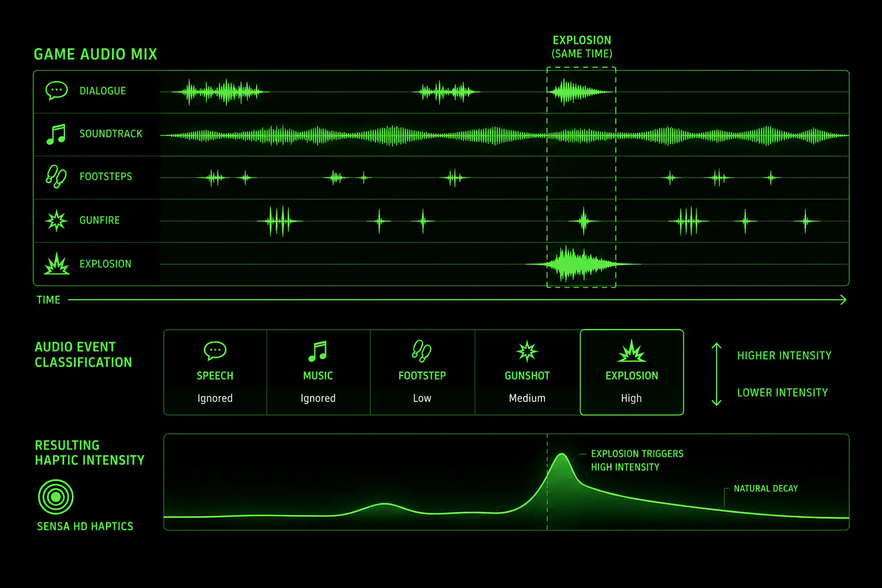Click the AUDIO EVENT CLASSIFICATION heading

click(83, 354)
